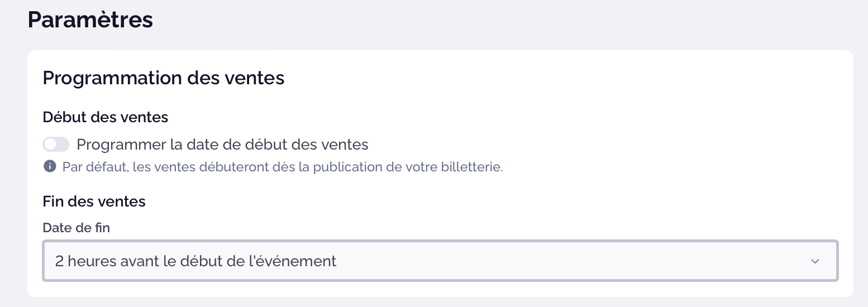Click the Paramètres page heading
Image resolution: width=868 pixels, height=307 pixels.
(90, 20)
